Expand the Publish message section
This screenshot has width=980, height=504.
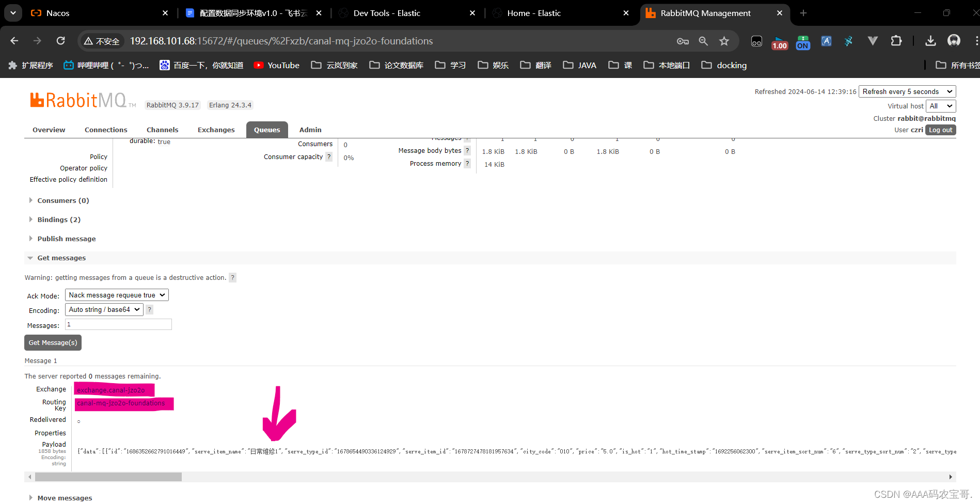(x=67, y=239)
